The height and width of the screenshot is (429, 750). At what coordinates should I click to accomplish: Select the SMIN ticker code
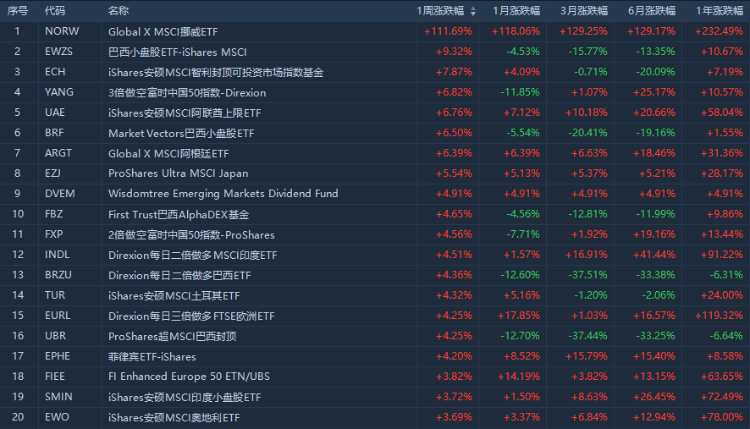point(59,397)
